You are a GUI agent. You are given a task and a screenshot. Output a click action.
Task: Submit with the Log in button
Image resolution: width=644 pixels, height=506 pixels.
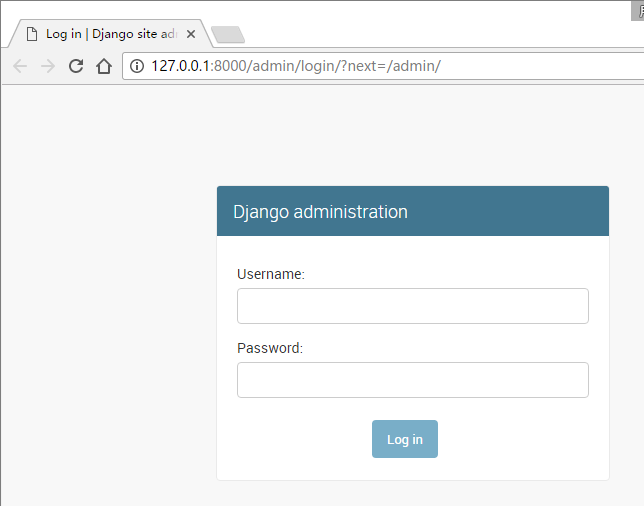point(405,439)
